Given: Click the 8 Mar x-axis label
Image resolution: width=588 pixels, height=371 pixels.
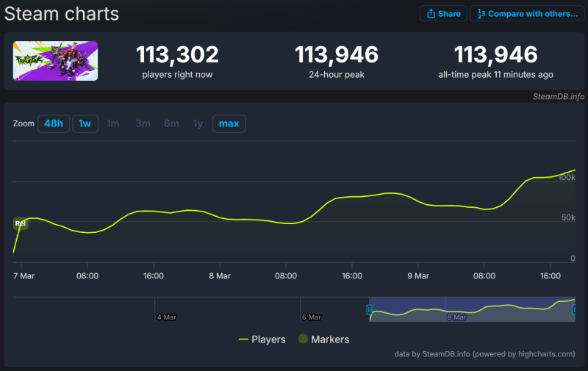Looking at the screenshot, I should point(220,276).
